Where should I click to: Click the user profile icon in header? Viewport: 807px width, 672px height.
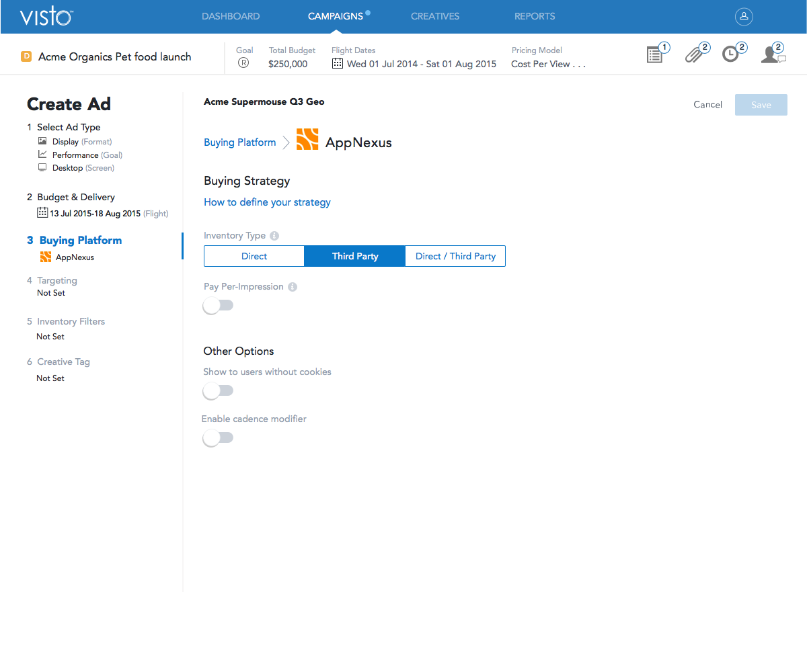tap(743, 17)
